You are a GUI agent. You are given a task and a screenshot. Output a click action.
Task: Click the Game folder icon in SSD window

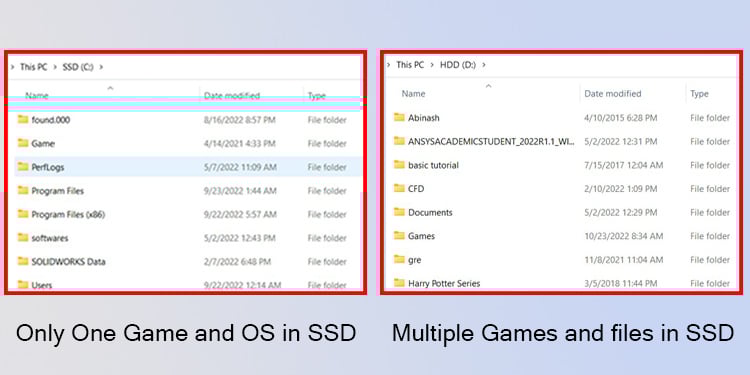click(23, 143)
